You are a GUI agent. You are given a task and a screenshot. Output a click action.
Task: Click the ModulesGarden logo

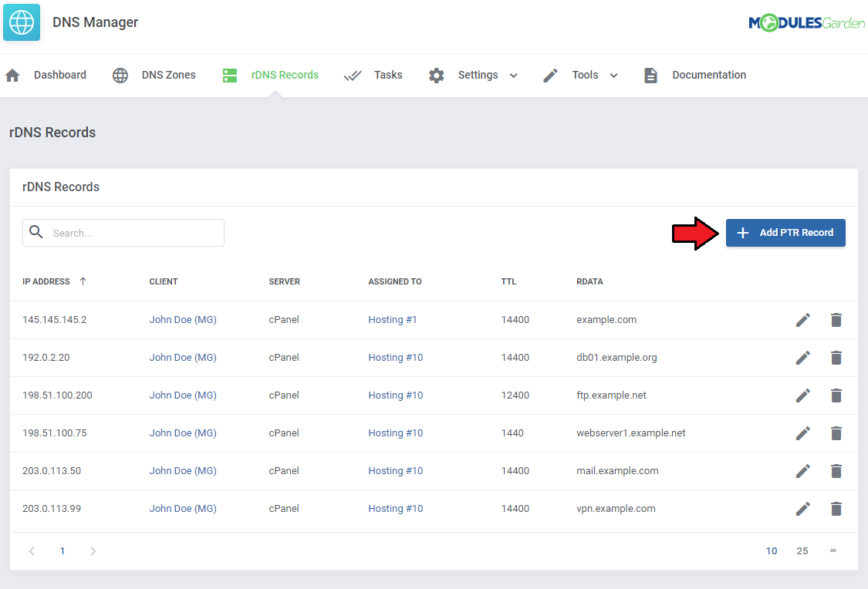click(806, 22)
